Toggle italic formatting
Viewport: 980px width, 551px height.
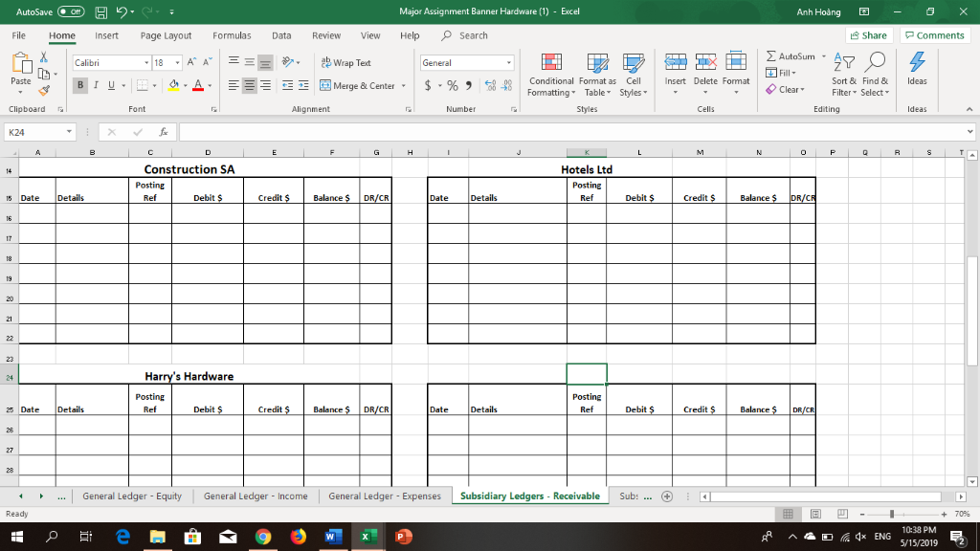94,84
